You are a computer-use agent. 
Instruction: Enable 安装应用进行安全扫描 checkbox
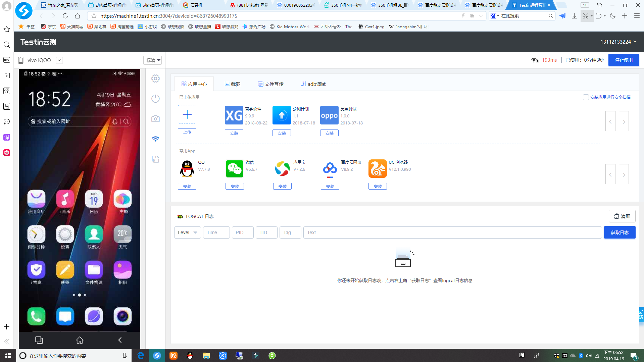pos(585,97)
